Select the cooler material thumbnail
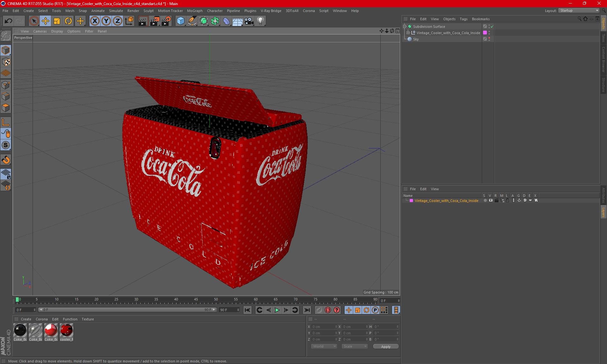 point(66,332)
